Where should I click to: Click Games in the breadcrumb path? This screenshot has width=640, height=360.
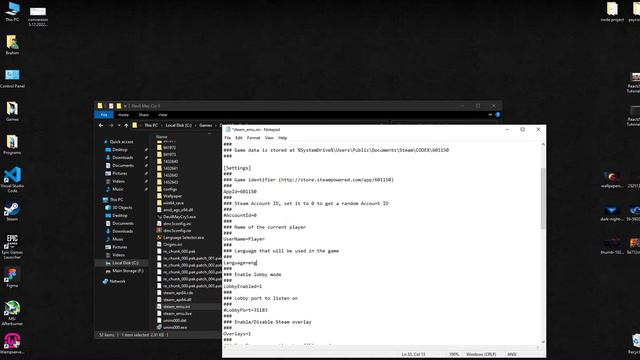(205, 125)
